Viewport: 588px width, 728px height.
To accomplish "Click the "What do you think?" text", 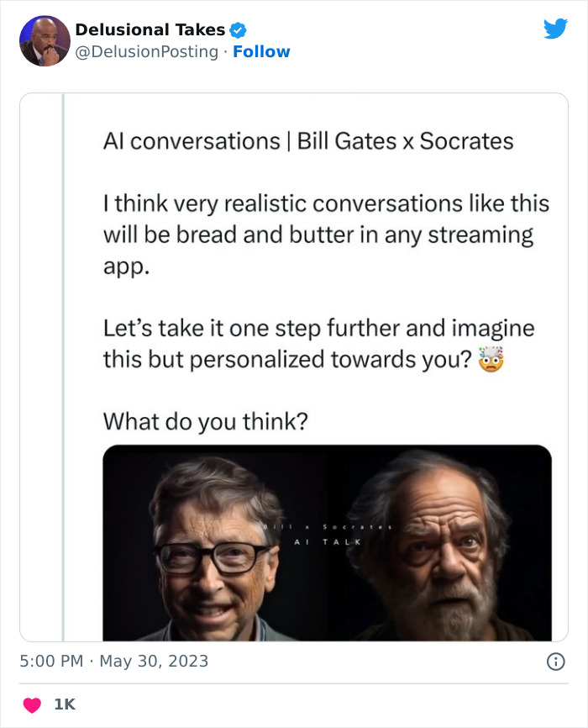I will (x=205, y=421).
